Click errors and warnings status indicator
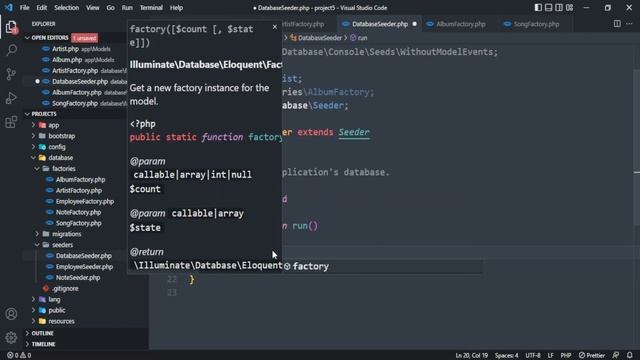This screenshot has height=360, width=640. 19,356
